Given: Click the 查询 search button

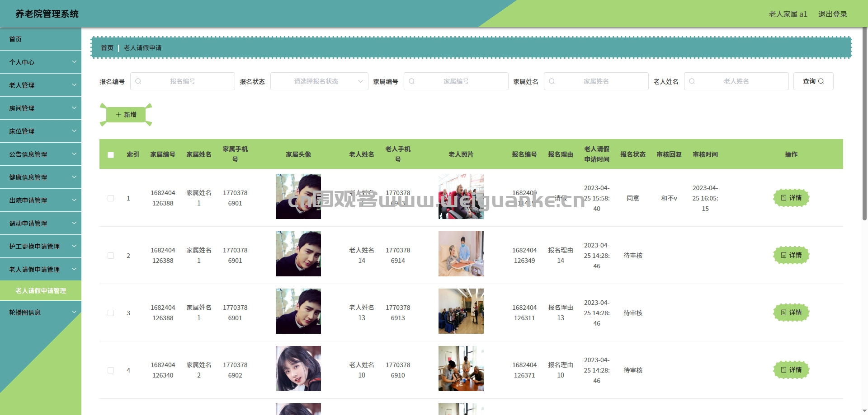Looking at the screenshot, I should [x=813, y=81].
